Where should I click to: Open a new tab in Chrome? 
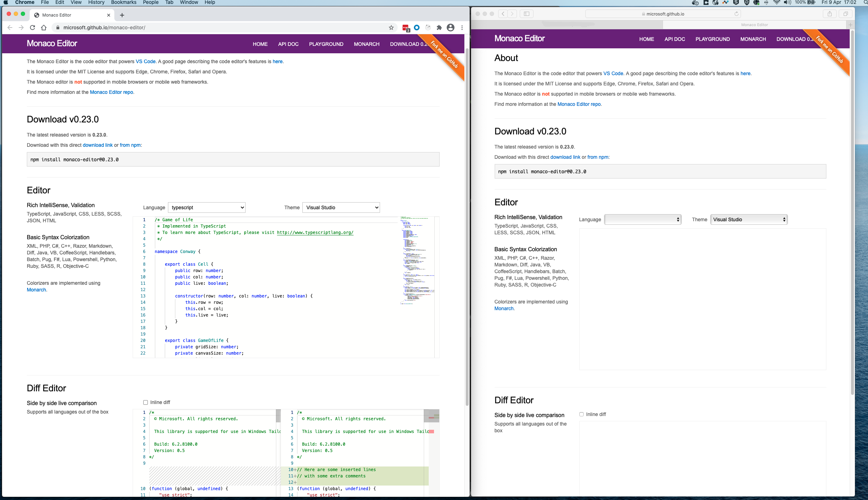[122, 15]
